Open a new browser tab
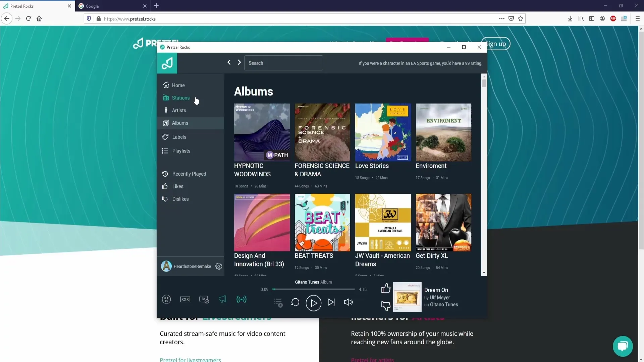Screen dimensions: 644x362 (156, 6)
